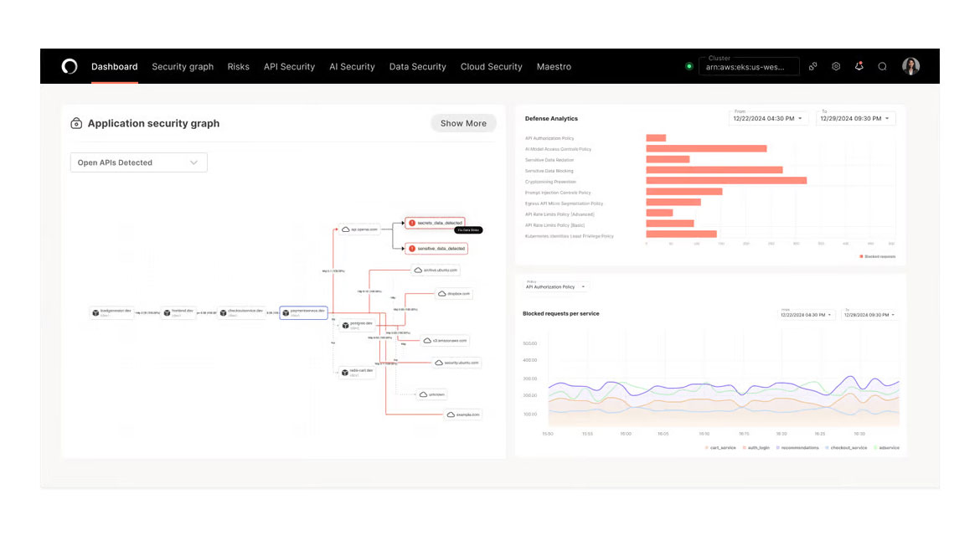The image size is (980, 551).
Task: Open the integrations link icon in the navbar
Action: pyautogui.click(x=812, y=66)
